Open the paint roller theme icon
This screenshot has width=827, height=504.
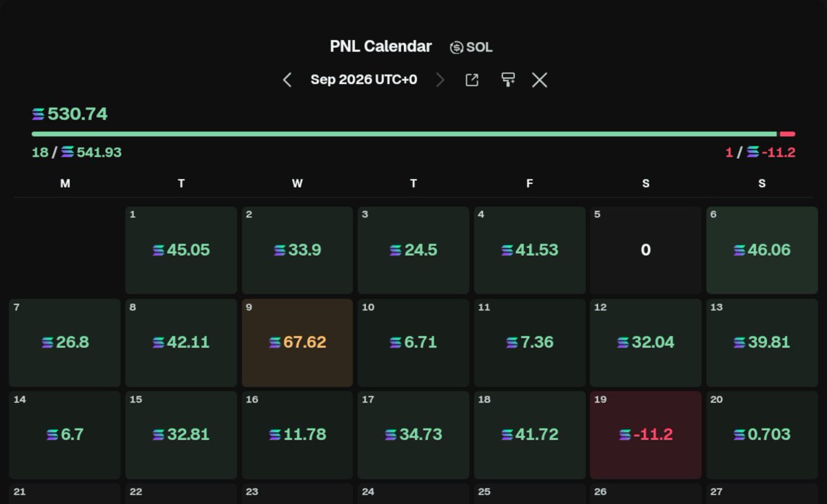[508, 80]
